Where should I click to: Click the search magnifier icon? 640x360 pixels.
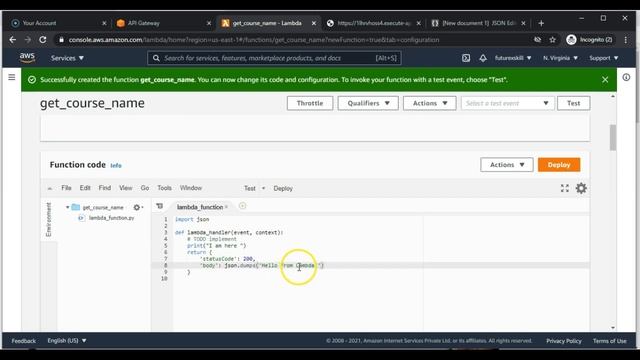(x=156, y=58)
